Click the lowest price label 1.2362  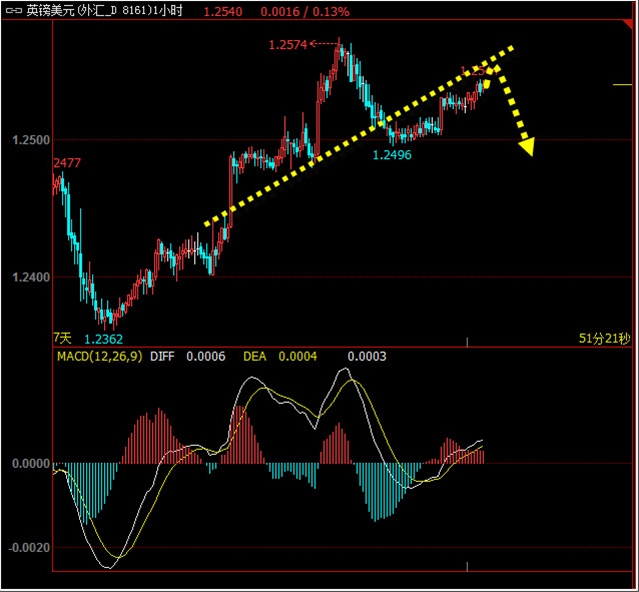pos(104,339)
